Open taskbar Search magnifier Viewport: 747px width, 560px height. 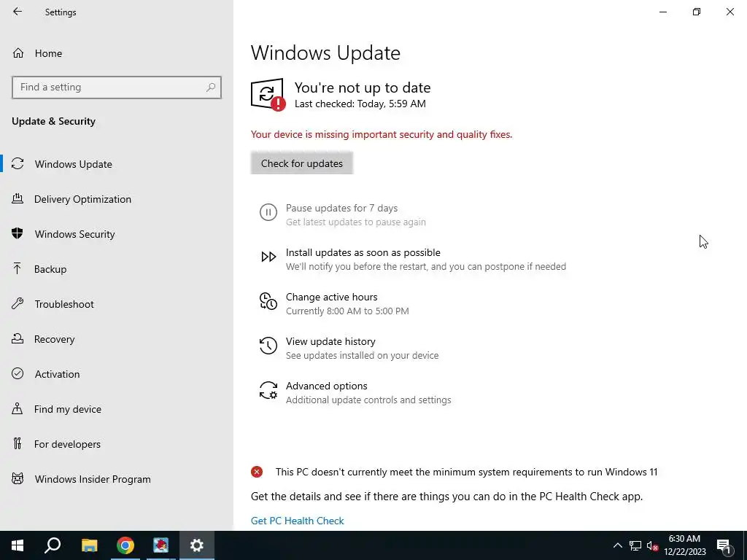pyautogui.click(x=53, y=545)
